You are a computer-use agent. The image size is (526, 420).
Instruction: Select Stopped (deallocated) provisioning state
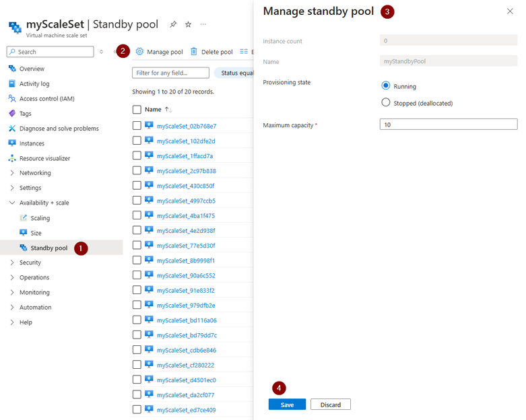(386, 102)
